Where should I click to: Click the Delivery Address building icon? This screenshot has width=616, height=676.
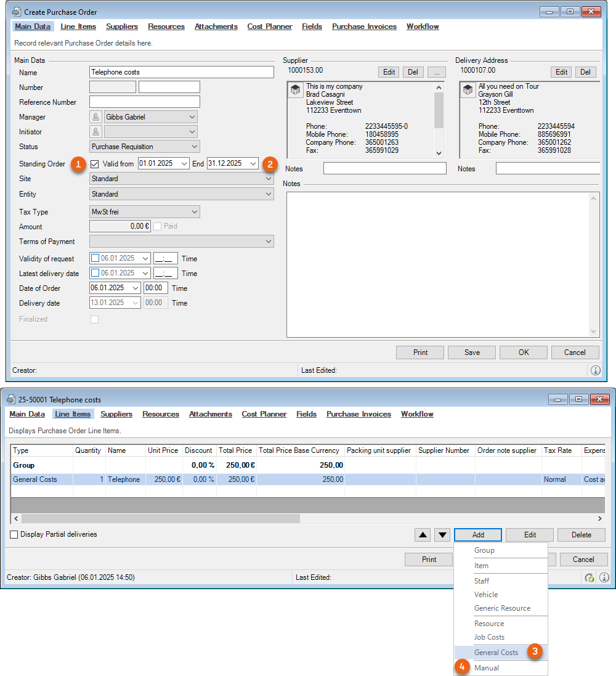point(468,91)
